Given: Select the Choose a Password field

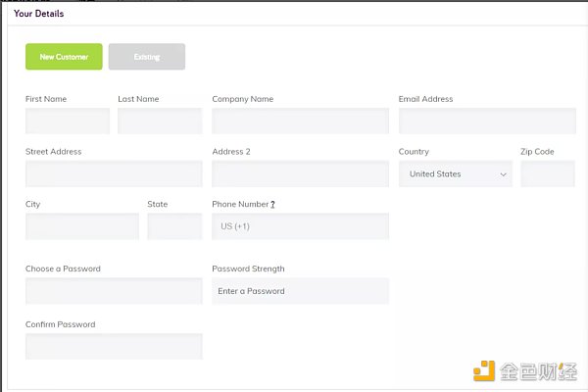Looking at the screenshot, I should [114, 291].
